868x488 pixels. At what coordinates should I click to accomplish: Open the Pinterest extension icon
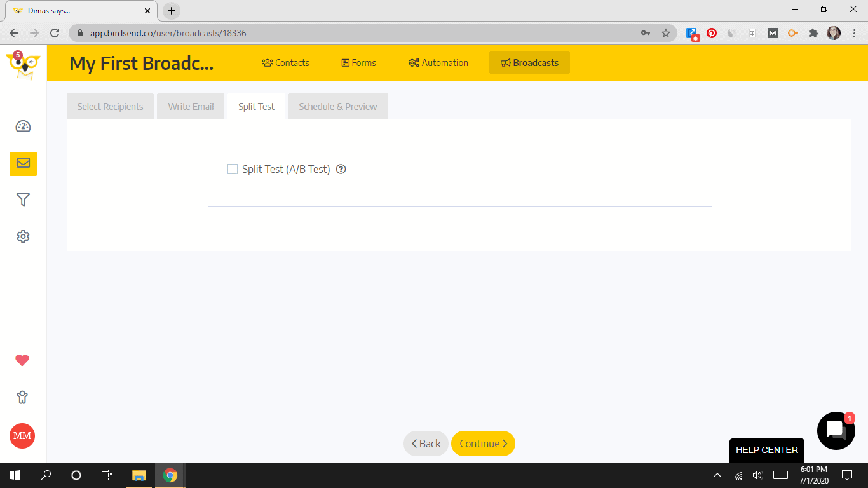tap(712, 33)
